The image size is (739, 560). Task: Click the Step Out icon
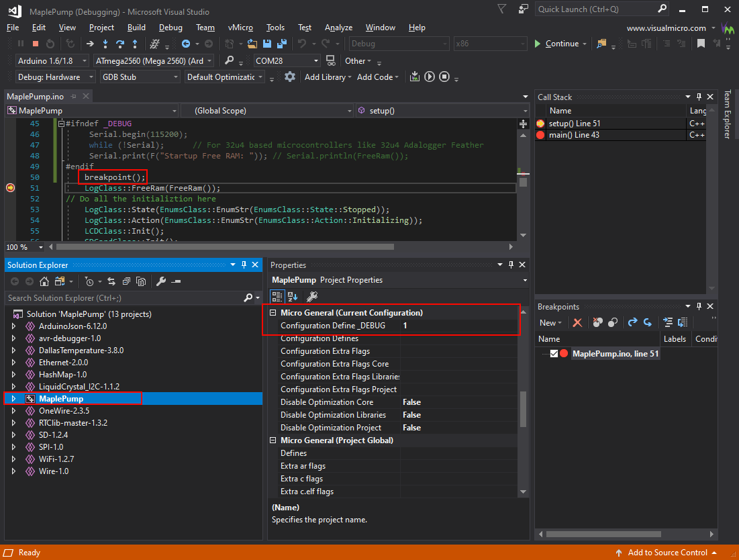pos(136,44)
